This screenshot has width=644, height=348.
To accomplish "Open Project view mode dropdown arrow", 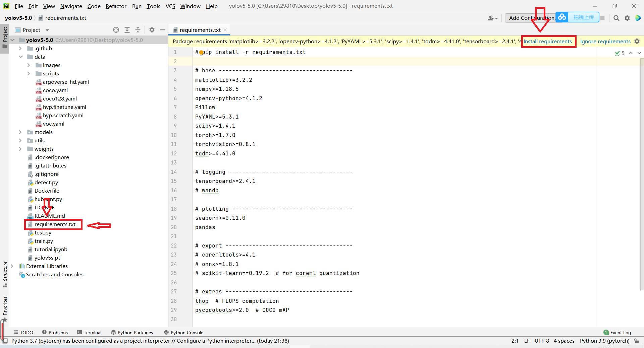I will point(47,30).
